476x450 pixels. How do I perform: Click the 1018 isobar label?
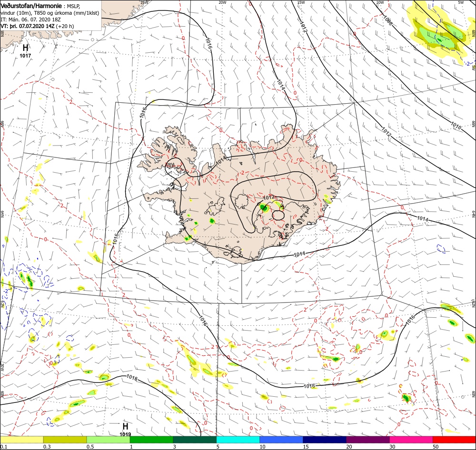click(x=131, y=378)
